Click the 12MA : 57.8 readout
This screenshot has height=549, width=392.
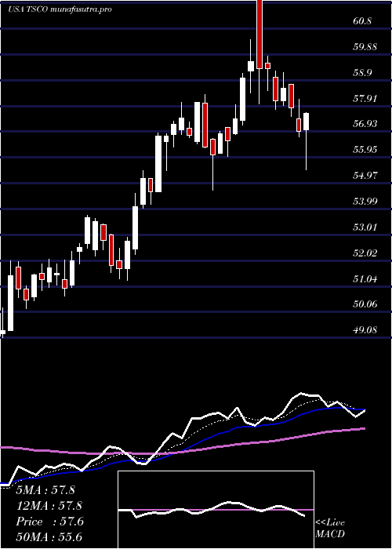point(49,506)
